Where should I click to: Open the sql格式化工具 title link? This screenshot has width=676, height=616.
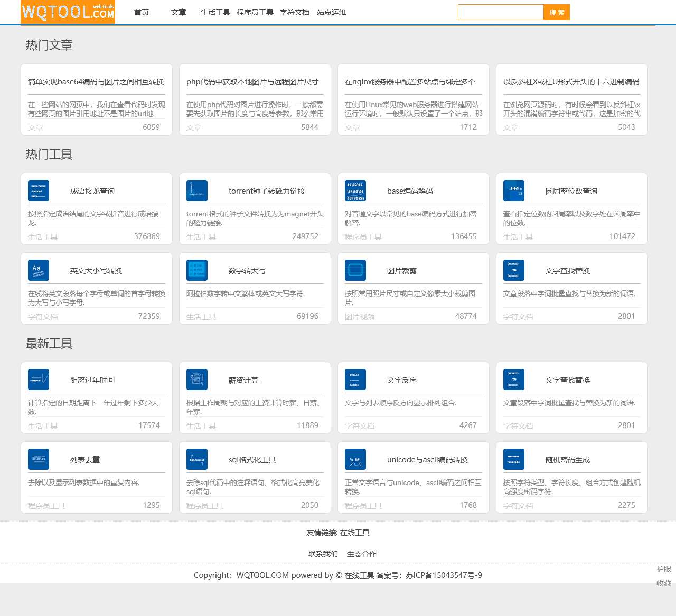252,460
